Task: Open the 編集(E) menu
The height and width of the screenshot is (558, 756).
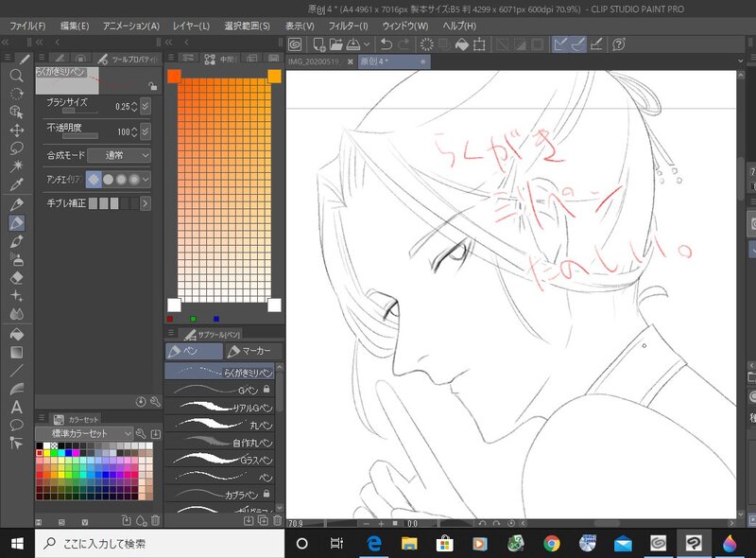Action: pyautogui.click(x=75, y=26)
